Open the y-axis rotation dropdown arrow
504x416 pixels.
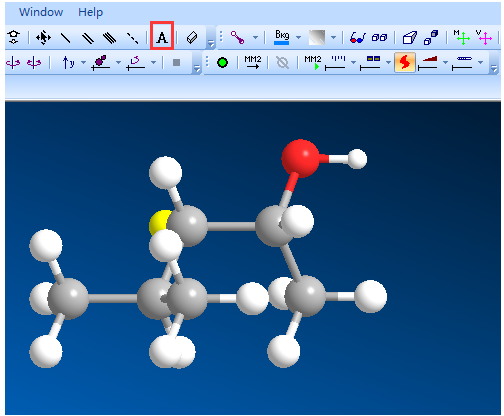[83, 62]
